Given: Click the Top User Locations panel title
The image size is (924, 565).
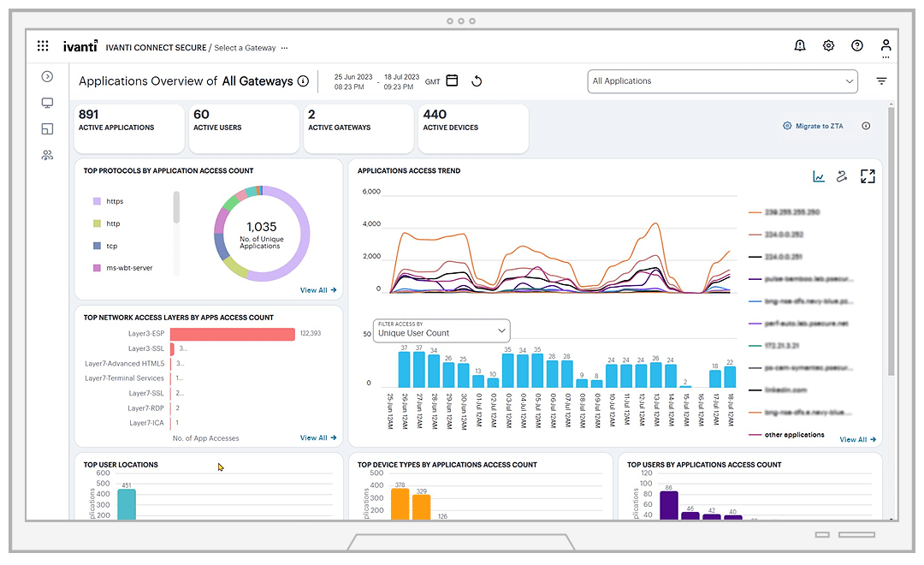Looking at the screenshot, I should click(121, 465).
